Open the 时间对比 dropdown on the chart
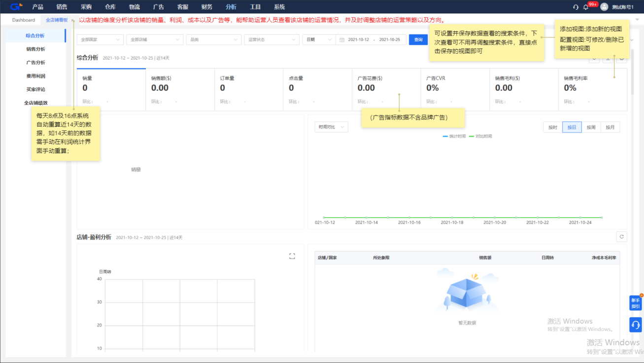Image resolution: width=644 pixels, height=363 pixels. coord(330,127)
